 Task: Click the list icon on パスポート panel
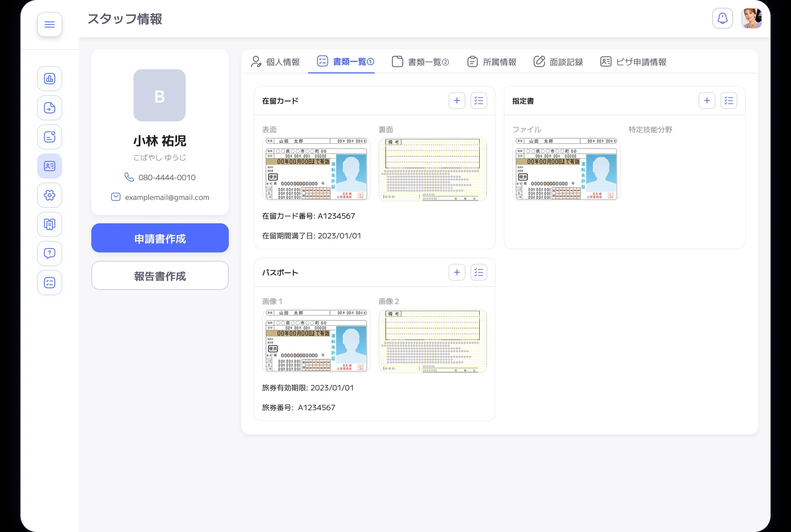479,272
